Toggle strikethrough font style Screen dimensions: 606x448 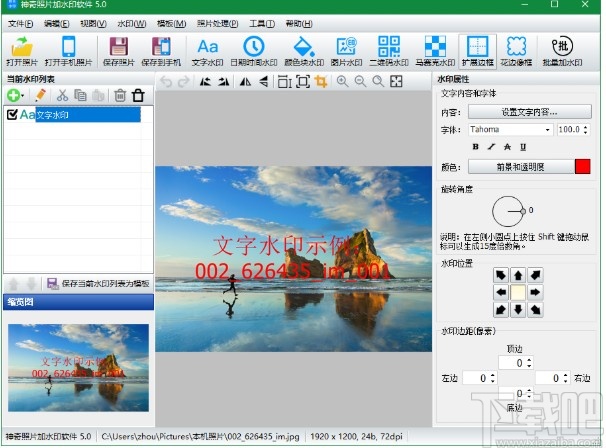[x=507, y=147]
